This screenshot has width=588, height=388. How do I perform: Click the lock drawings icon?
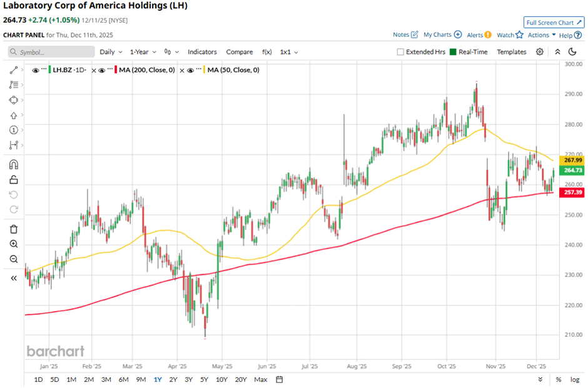pos(14,180)
